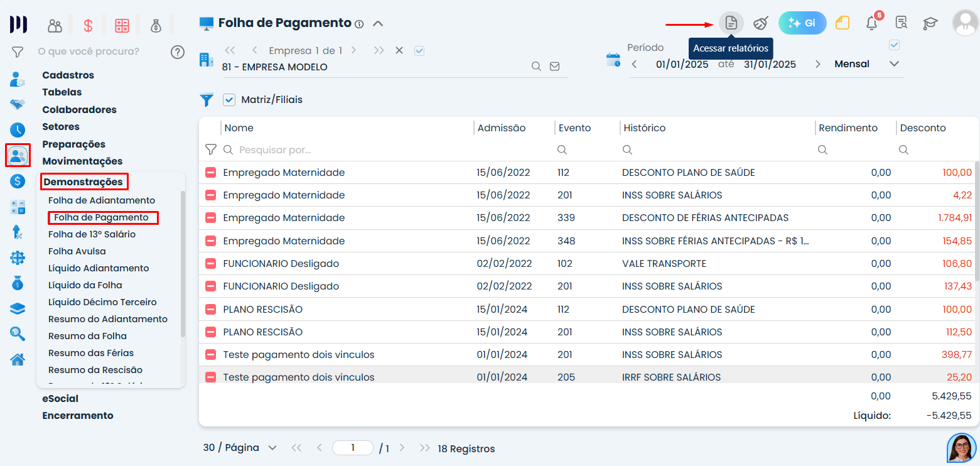Open the people group icon in top bar

(x=55, y=26)
